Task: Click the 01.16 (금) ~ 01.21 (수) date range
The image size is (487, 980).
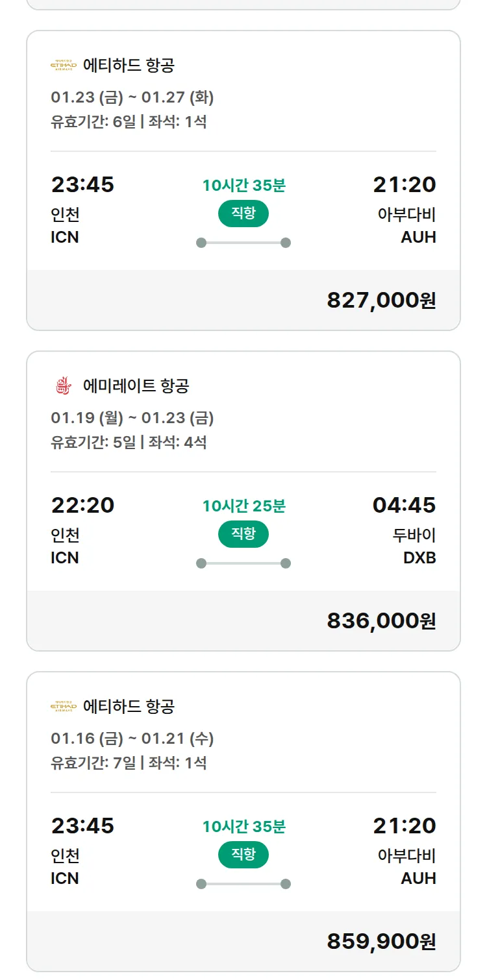Action: 132,739
